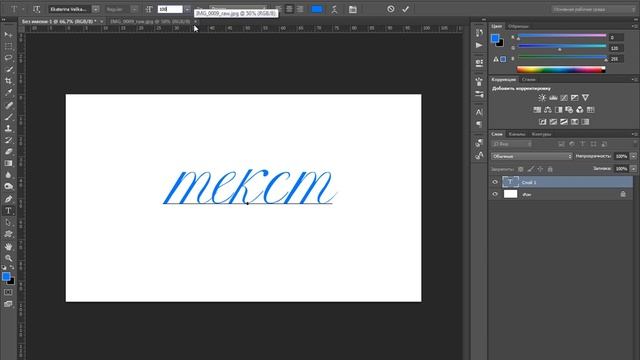Image resolution: width=640 pixels, height=360 pixels.
Task: Select the text layer thumbnail
Action: click(x=510, y=182)
